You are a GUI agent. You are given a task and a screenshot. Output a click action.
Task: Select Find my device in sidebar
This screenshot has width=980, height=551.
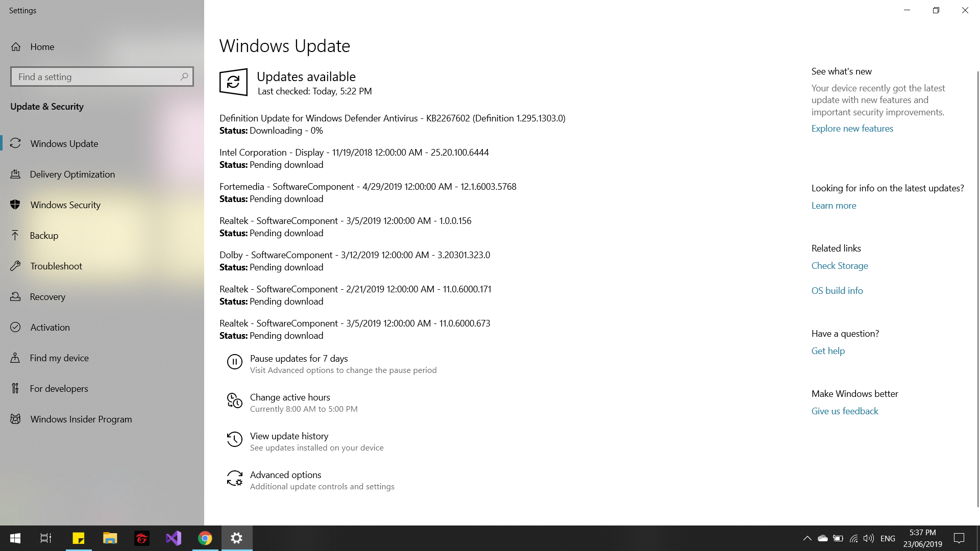tap(102, 358)
